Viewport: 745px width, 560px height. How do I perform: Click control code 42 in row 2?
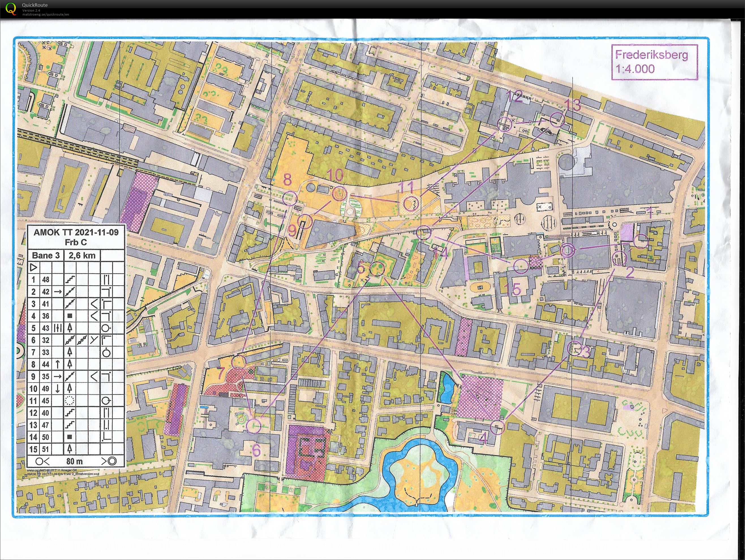point(46,292)
